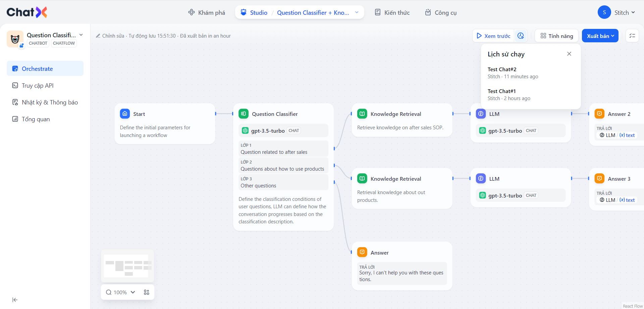Close the Lịch sử chạy panel
The image size is (644, 309).
pos(569,54)
